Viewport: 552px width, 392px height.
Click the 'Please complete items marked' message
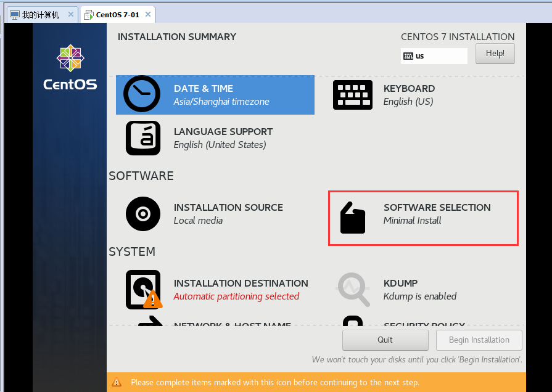tap(275, 383)
